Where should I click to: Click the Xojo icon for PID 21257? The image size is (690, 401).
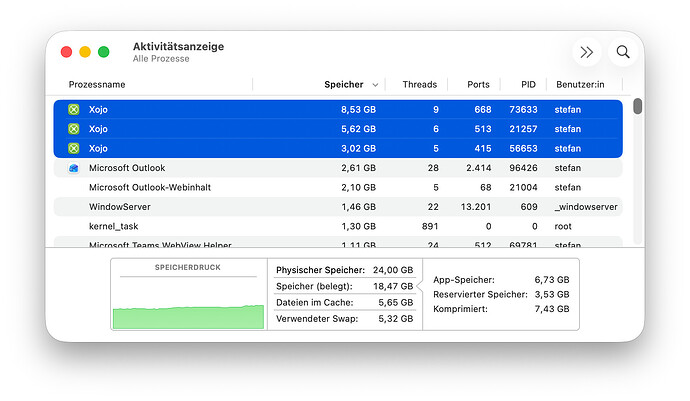[x=73, y=129]
